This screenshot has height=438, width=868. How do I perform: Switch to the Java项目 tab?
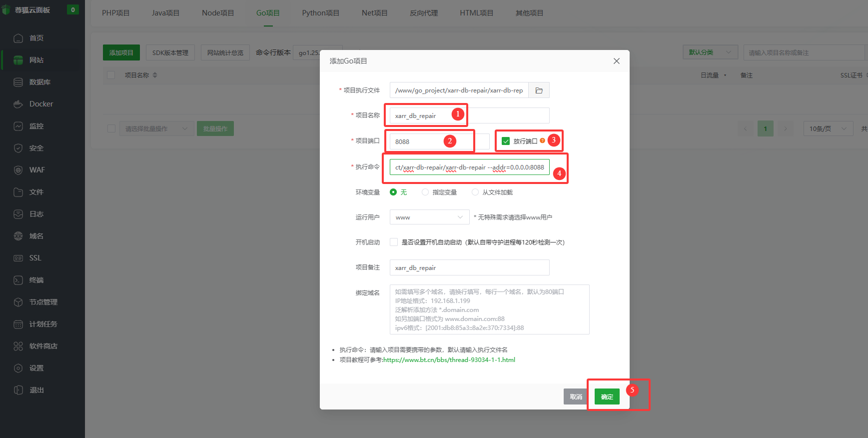[166, 13]
